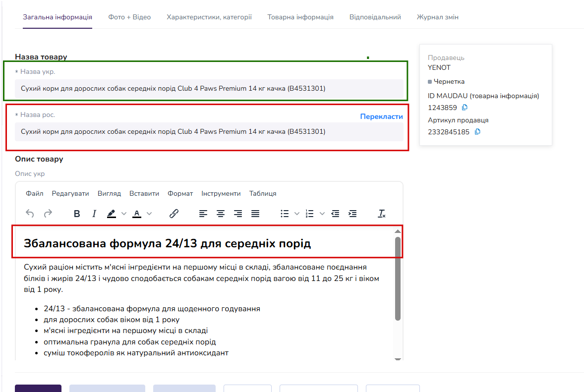The height and width of the screenshot is (392, 584).
Task: Open the Вставити editor menu
Action: 144,194
